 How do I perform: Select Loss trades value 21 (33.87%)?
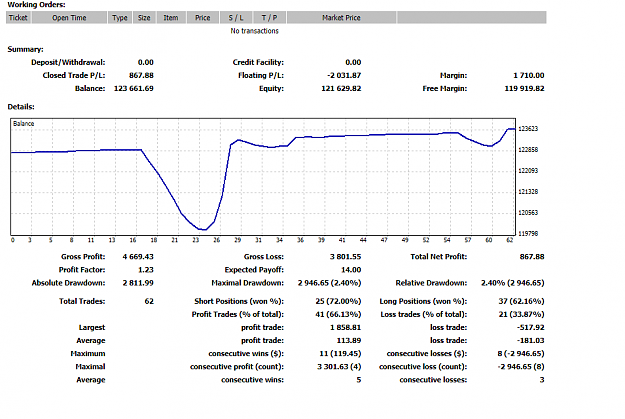point(521,315)
